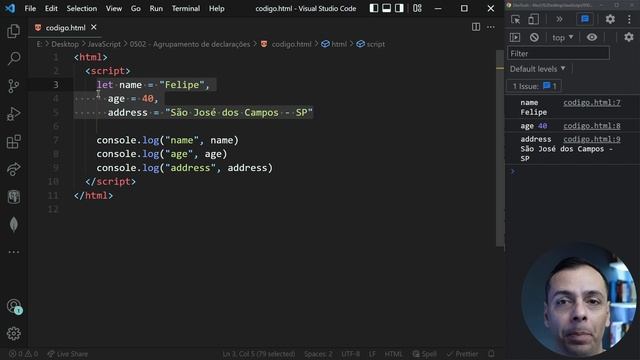
Task: Split the editor to the right
Action: coord(476,27)
